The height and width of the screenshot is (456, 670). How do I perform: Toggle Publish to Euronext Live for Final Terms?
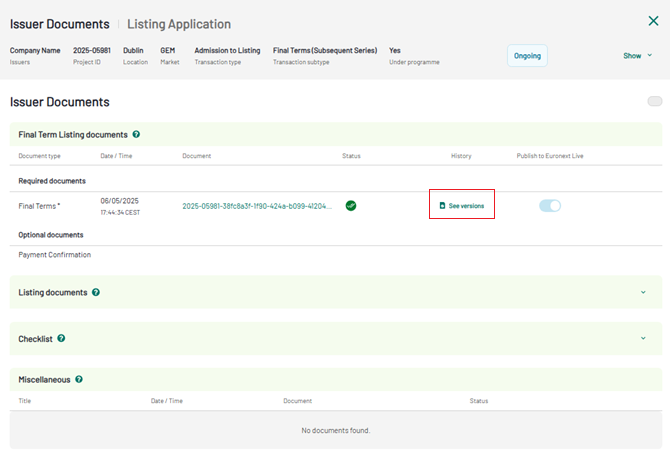550,206
